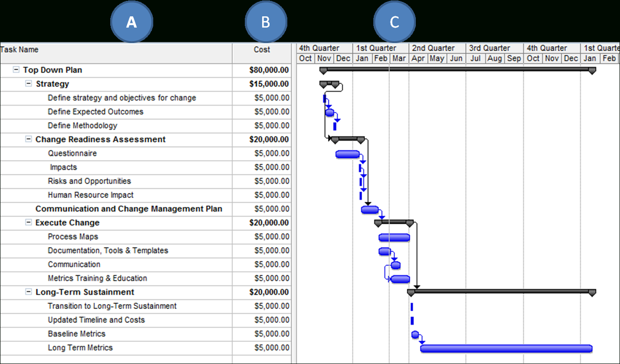Select the 2nd Quarter timescale header
Viewport: 620px width, 364px height.
click(x=437, y=48)
